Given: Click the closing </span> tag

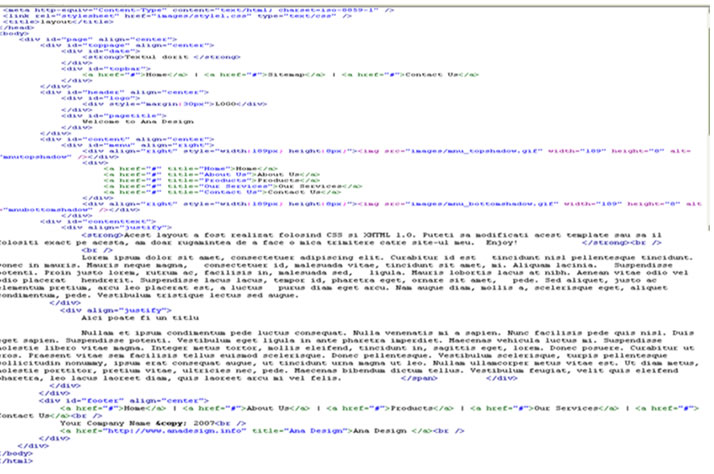Looking at the screenshot, I should coord(419,378).
